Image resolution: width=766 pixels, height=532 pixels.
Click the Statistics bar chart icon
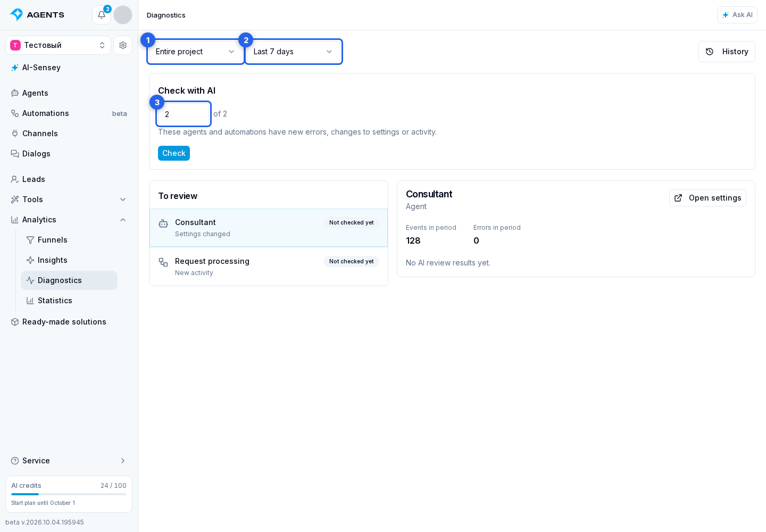[x=30, y=301]
